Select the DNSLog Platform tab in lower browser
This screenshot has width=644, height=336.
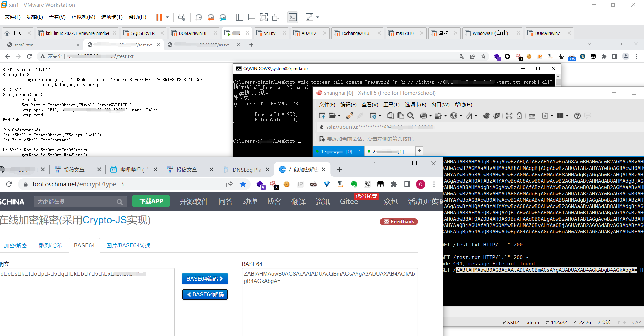[x=246, y=170]
